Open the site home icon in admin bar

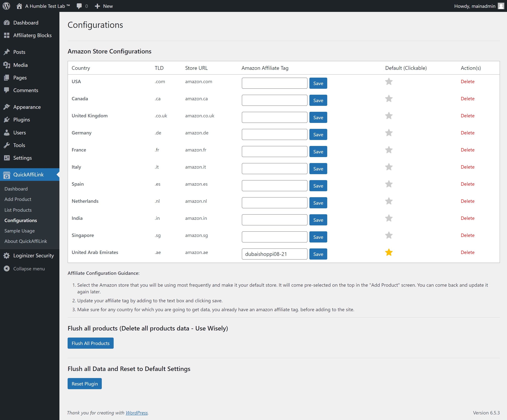pyautogui.click(x=19, y=6)
